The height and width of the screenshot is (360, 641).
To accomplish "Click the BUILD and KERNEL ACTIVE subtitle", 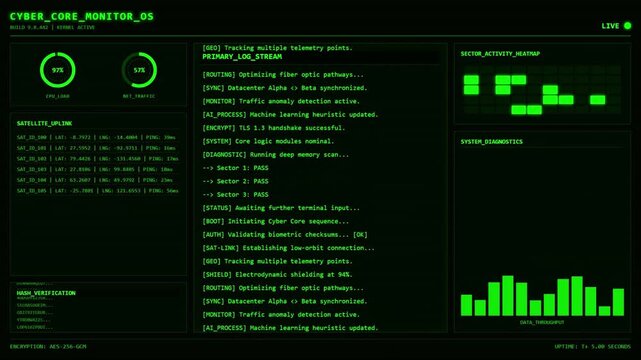I will pyautogui.click(x=52, y=27).
